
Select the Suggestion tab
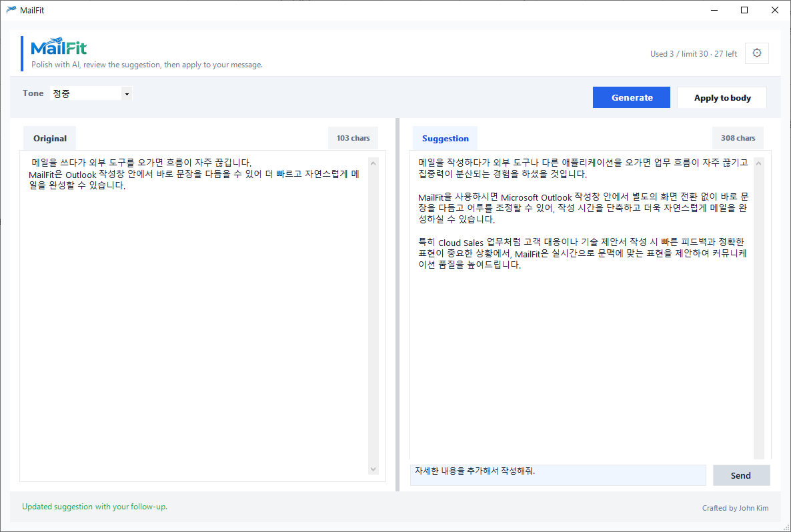click(x=445, y=138)
